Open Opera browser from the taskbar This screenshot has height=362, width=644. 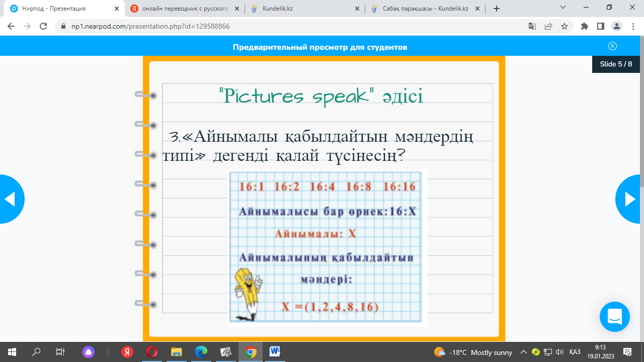point(152,352)
